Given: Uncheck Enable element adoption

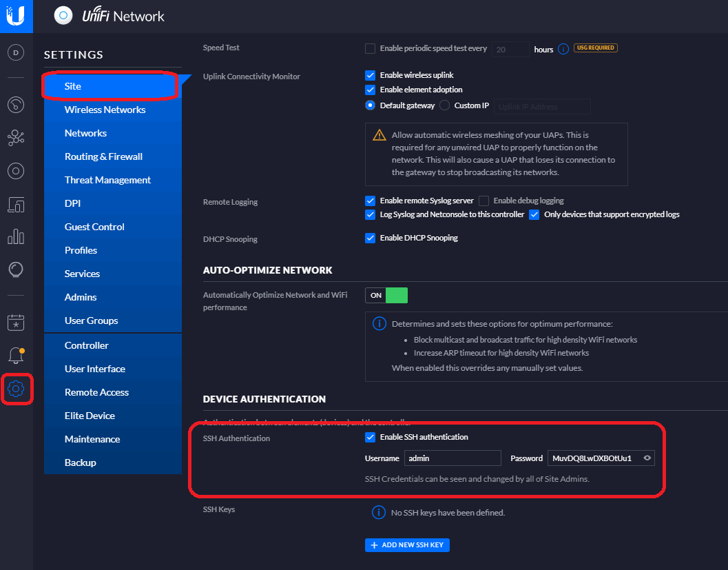Looking at the screenshot, I should (370, 90).
